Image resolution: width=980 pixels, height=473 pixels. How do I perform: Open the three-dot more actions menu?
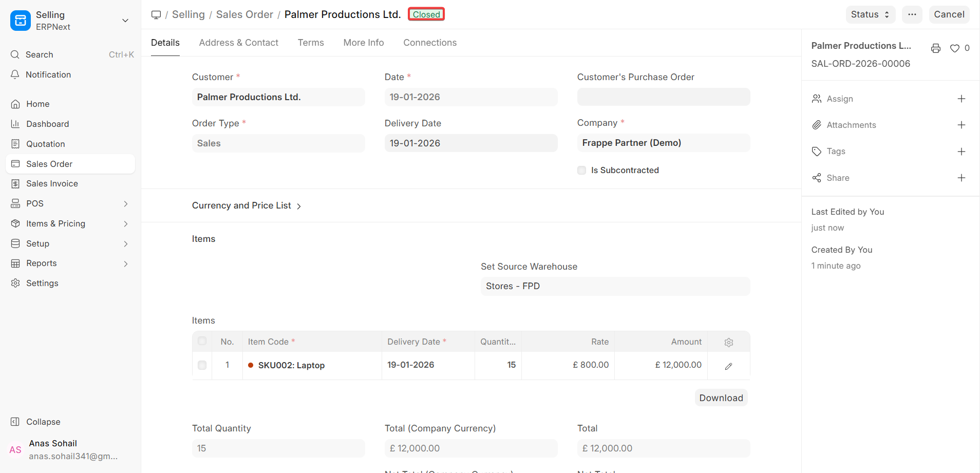912,14
